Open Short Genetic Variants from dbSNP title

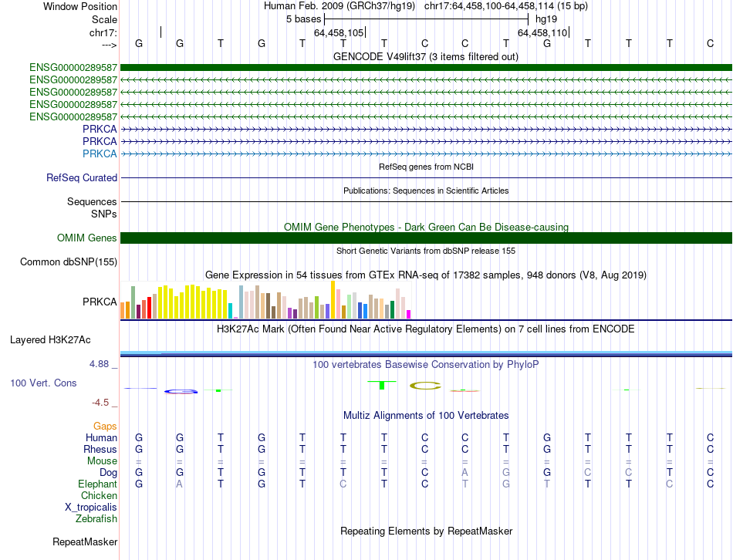pyautogui.click(x=426, y=251)
